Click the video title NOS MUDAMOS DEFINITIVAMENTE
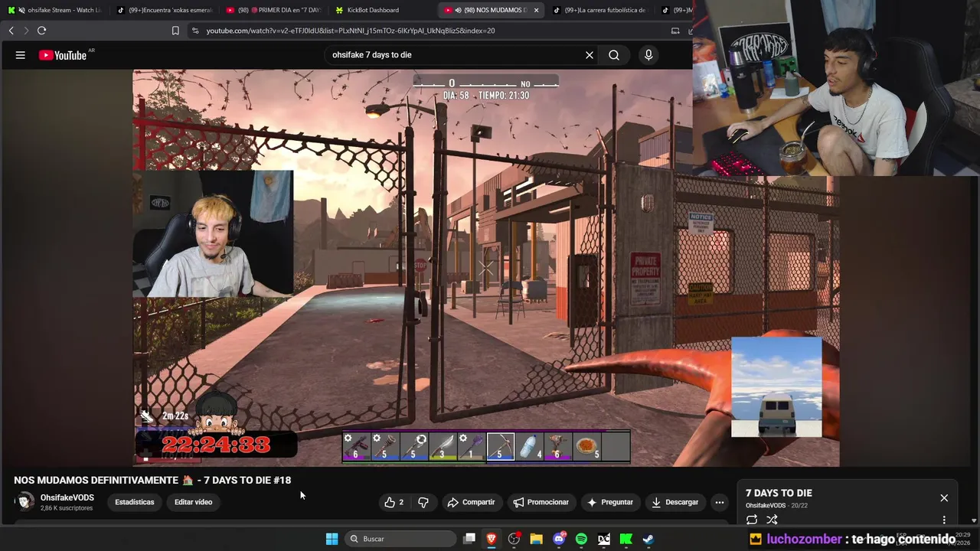Image resolution: width=980 pixels, height=551 pixels. click(x=152, y=481)
